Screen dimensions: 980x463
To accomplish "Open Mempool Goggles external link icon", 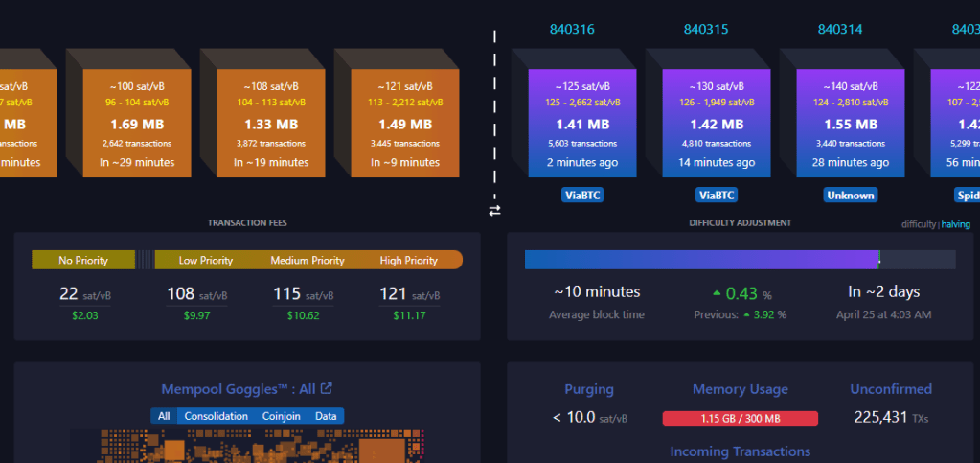I will (327, 388).
